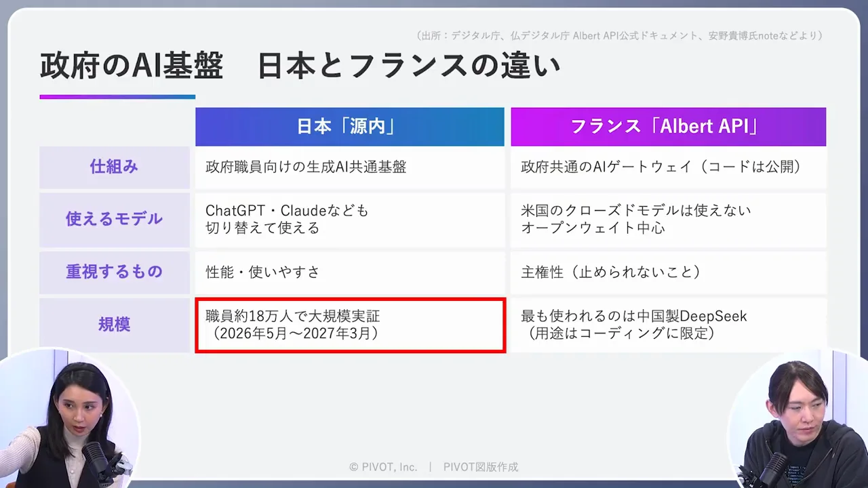Image resolution: width=868 pixels, height=488 pixels.
Task: Click cell 職員約18万人で大規模実証
Action: click(350, 325)
